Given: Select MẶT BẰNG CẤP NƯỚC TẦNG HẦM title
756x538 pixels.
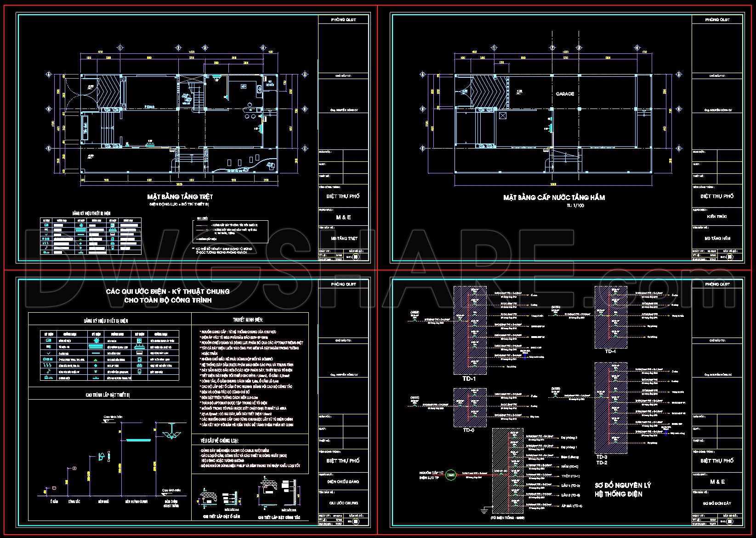Looking at the screenshot, I should click(x=554, y=198).
